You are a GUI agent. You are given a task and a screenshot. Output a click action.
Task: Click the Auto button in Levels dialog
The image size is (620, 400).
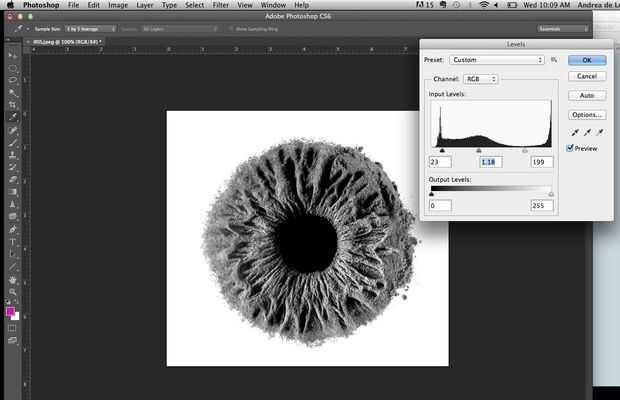587,95
